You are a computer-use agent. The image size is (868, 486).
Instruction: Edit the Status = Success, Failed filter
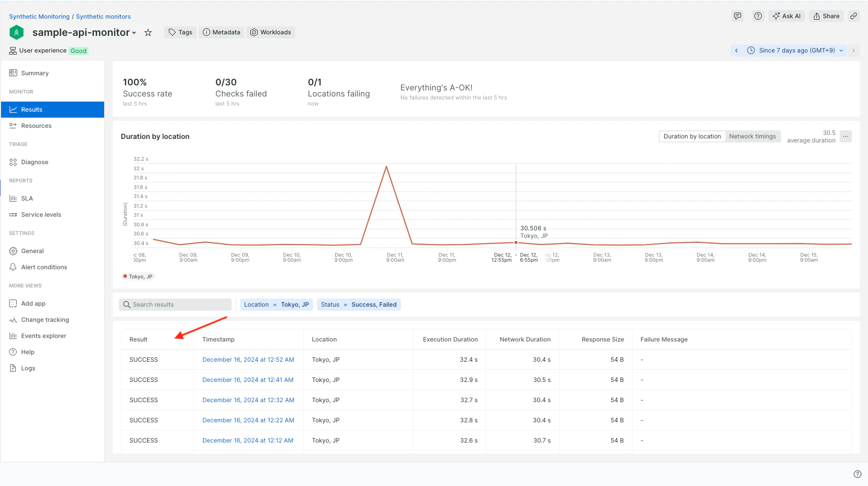[x=359, y=305]
